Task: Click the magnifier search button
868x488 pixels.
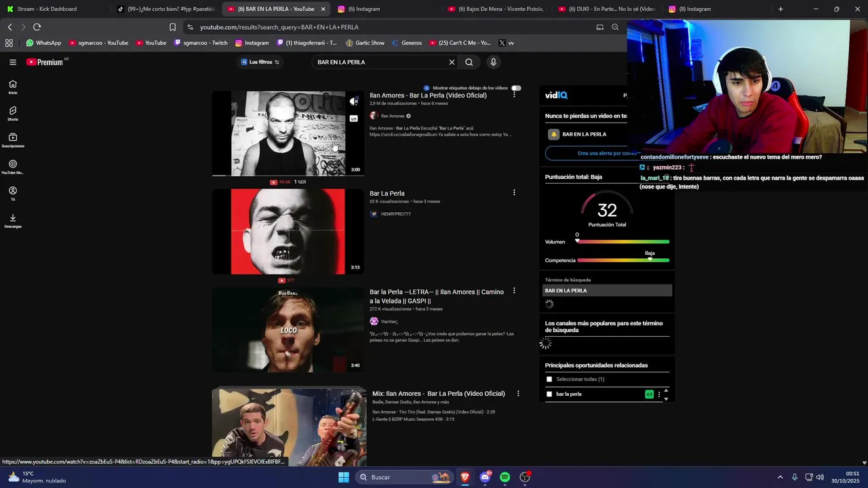Action: point(469,62)
